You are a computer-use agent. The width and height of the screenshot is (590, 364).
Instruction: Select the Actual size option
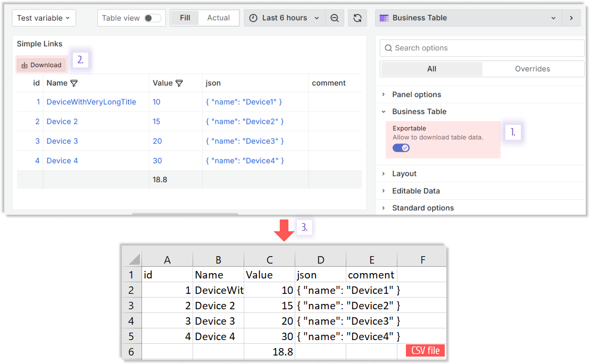[x=218, y=18]
